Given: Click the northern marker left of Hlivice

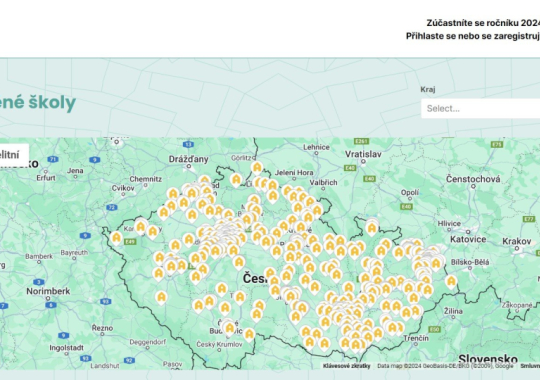Looking at the screenshot, I should click(372, 228).
